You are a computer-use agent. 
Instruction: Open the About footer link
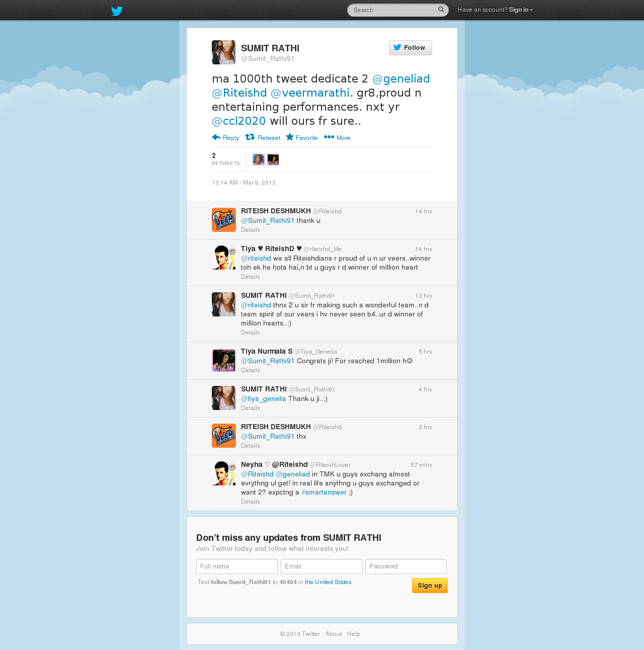coord(334,634)
